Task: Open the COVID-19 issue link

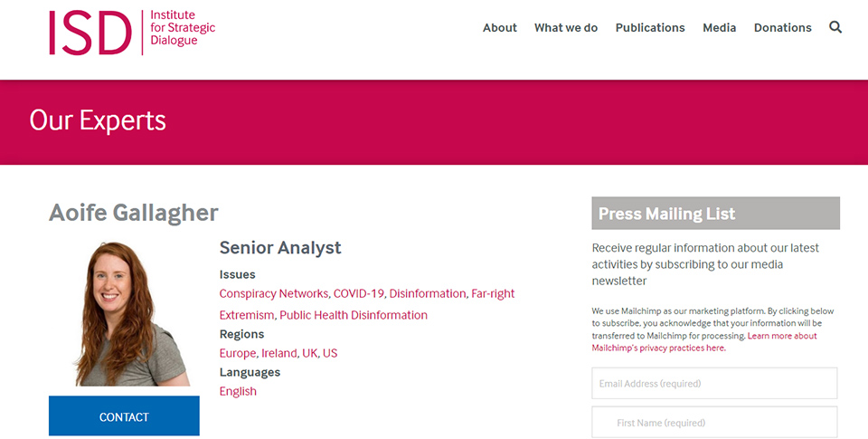Action: 359,293
